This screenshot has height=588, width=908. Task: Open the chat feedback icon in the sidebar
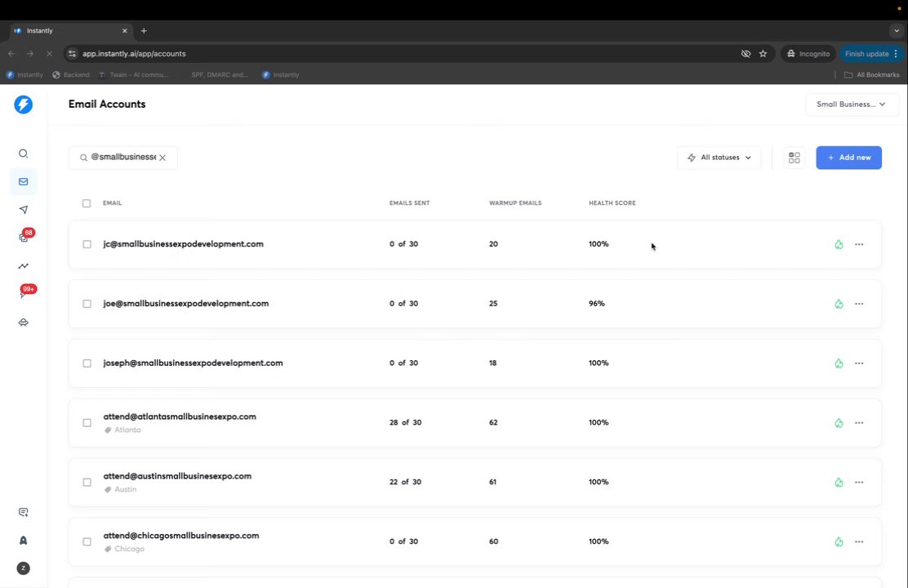(x=24, y=512)
